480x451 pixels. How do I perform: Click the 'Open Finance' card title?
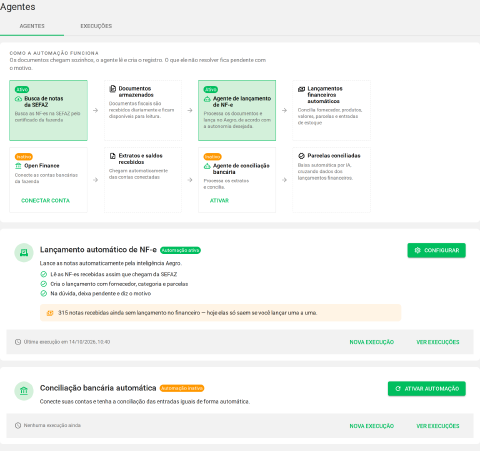pos(42,166)
